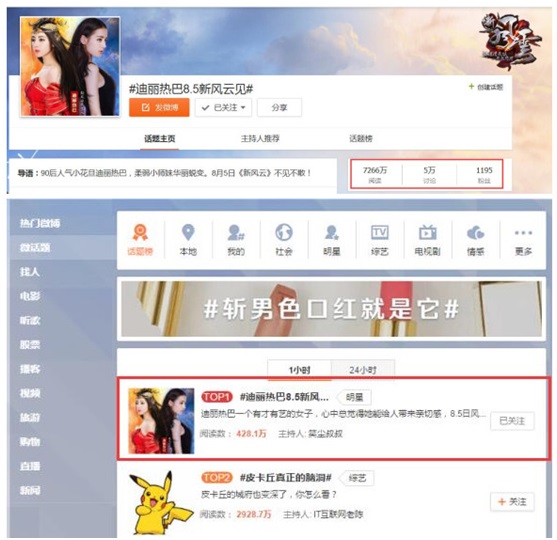Select the 24小时 ranking tab
The image size is (557, 540).
(363, 370)
